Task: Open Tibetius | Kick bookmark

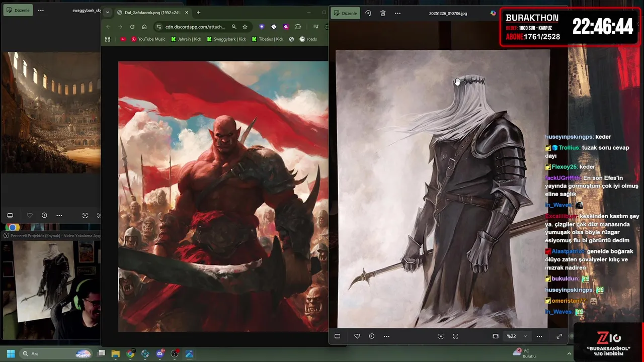Action: (x=268, y=39)
